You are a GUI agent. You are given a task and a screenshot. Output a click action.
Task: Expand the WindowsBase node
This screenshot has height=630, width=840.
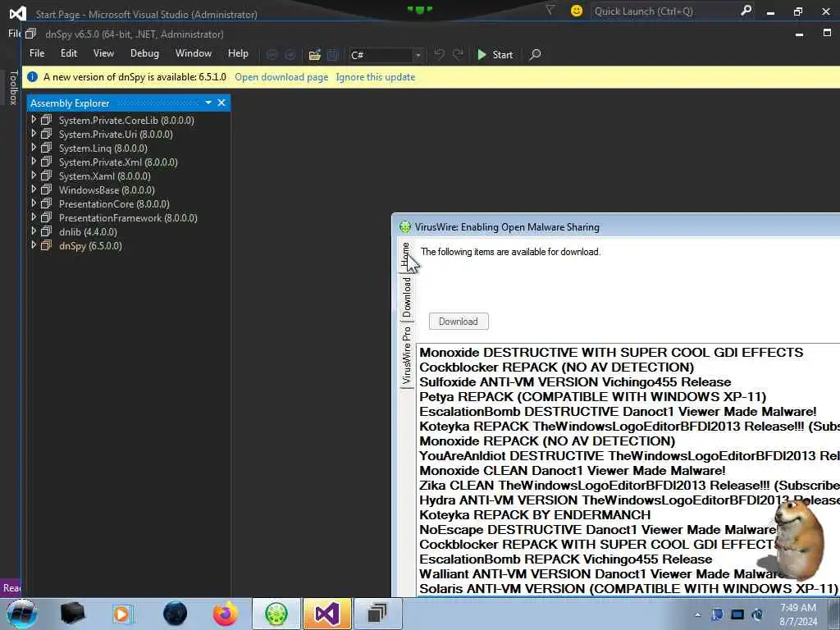(x=34, y=189)
